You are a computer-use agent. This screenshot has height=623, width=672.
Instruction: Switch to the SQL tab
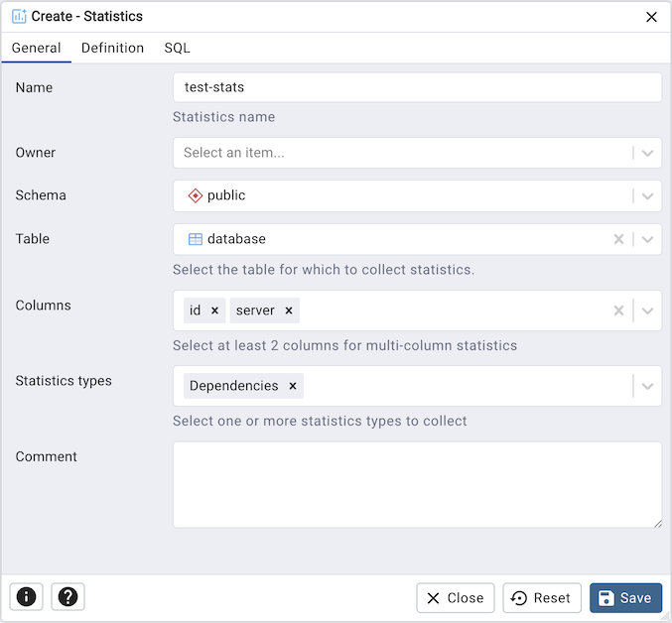pos(177,48)
